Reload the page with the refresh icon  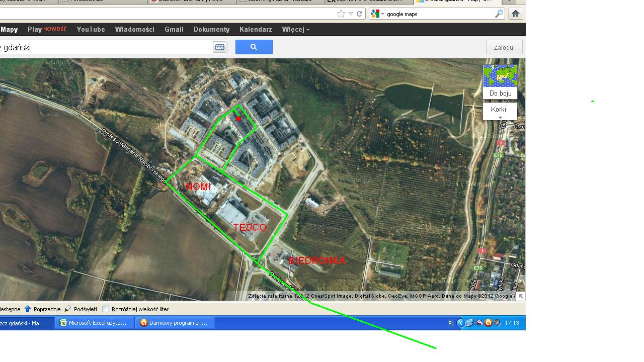pos(360,14)
